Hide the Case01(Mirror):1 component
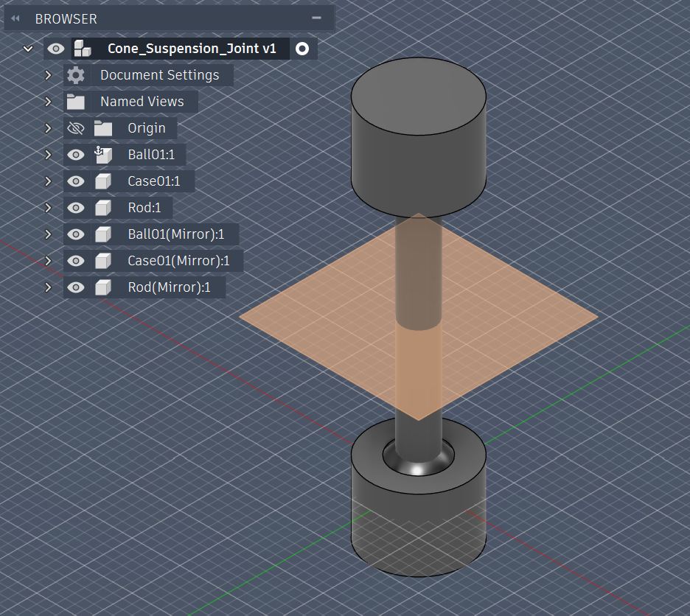The image size is (690, 616). coord(76,260)
